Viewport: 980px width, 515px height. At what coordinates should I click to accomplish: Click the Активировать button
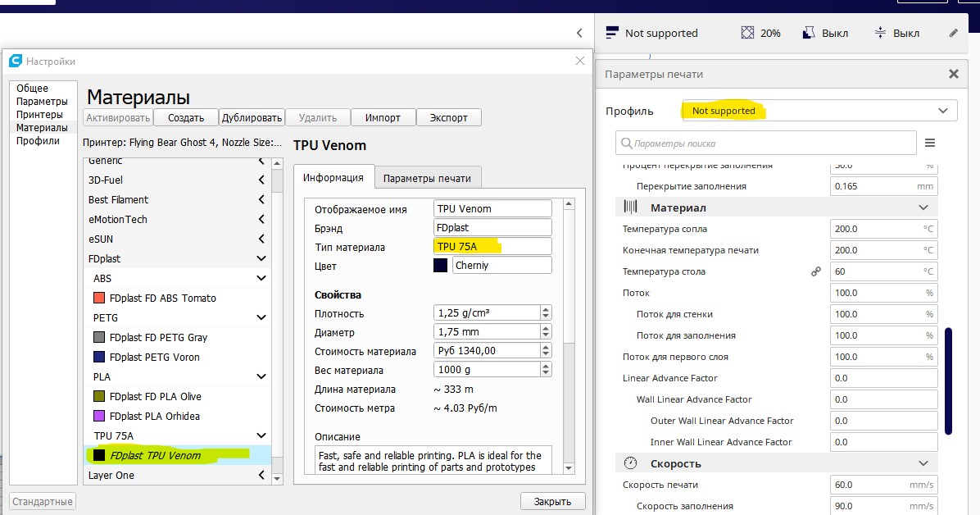(117, 117)
